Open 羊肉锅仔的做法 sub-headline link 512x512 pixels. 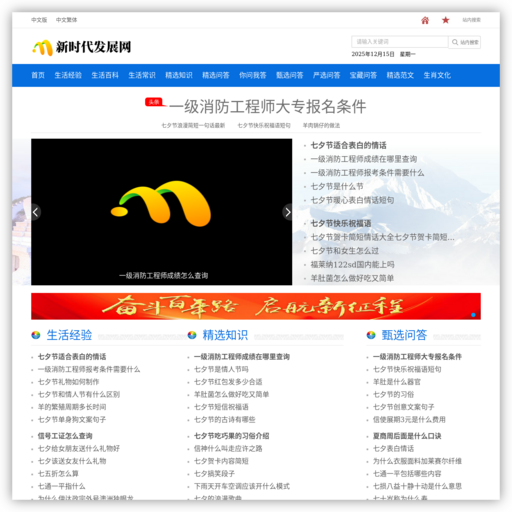click(x=321, y=126)
